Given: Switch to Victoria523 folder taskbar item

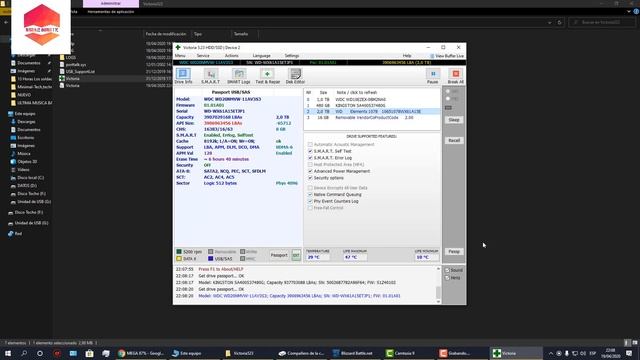Looking at the screenshot, I should [x=249, y=353].
